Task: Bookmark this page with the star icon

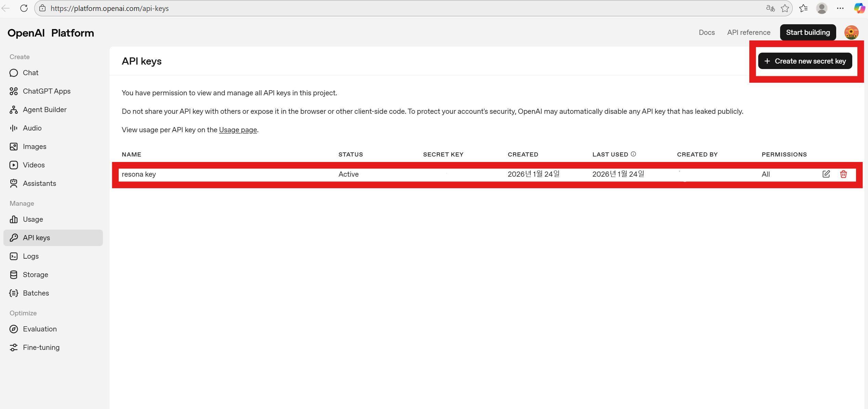Action: click(x=785, y=8)
